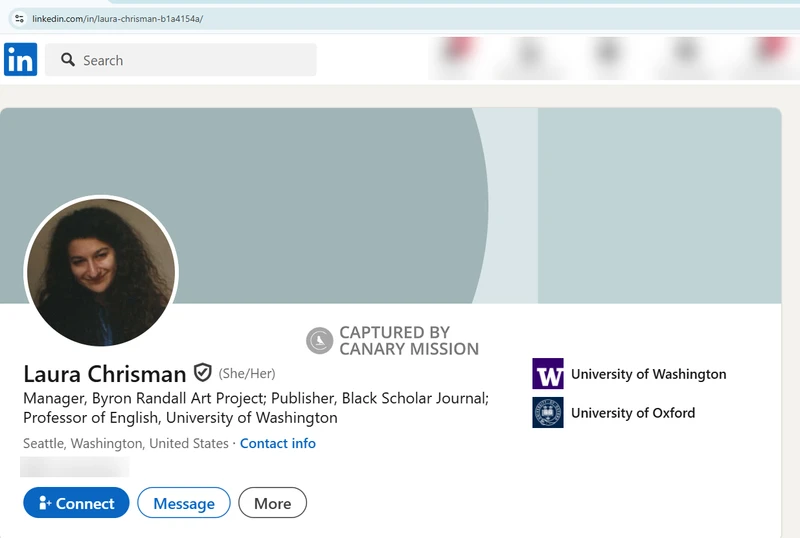Viewport: 800px width, 538px height.
Task: Click the verification shield badge beside name
Action: (x=203, y=373)
